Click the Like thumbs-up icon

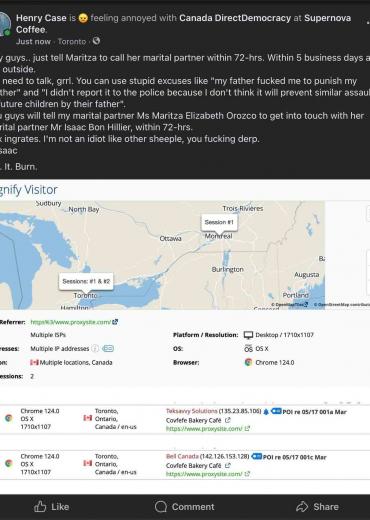[40, 506]
